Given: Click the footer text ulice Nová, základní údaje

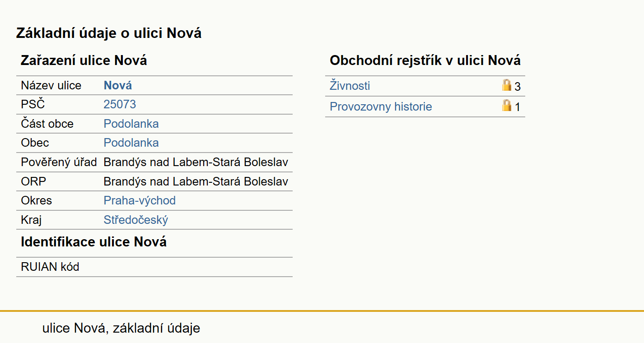Looking at the screenshot, I should pos(121,328).
